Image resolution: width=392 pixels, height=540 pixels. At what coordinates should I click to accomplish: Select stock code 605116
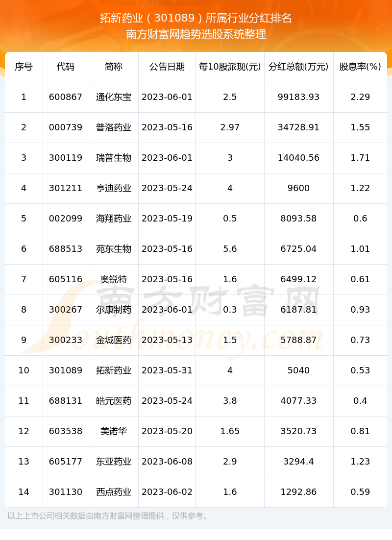tap(66, 279)
